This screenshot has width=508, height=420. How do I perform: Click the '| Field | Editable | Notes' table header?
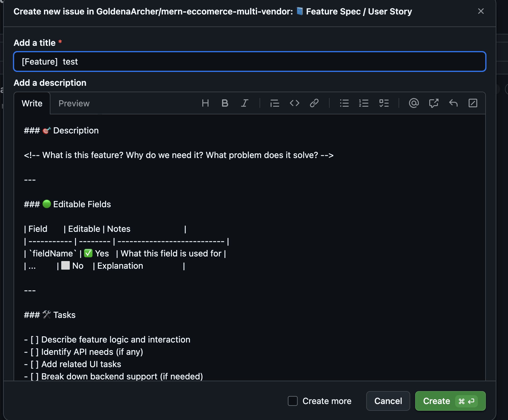105,229
